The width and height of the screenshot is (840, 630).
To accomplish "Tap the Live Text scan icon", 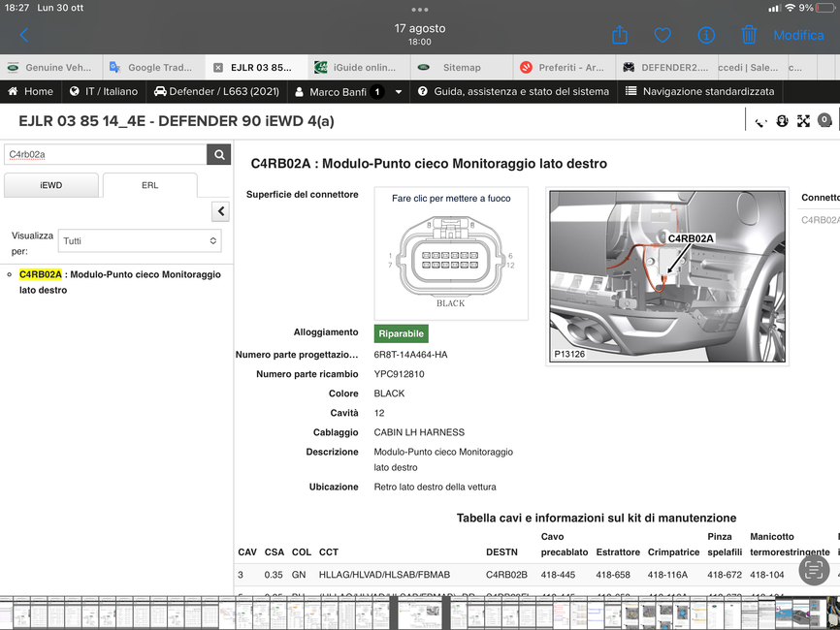I will tap(814, 570).
